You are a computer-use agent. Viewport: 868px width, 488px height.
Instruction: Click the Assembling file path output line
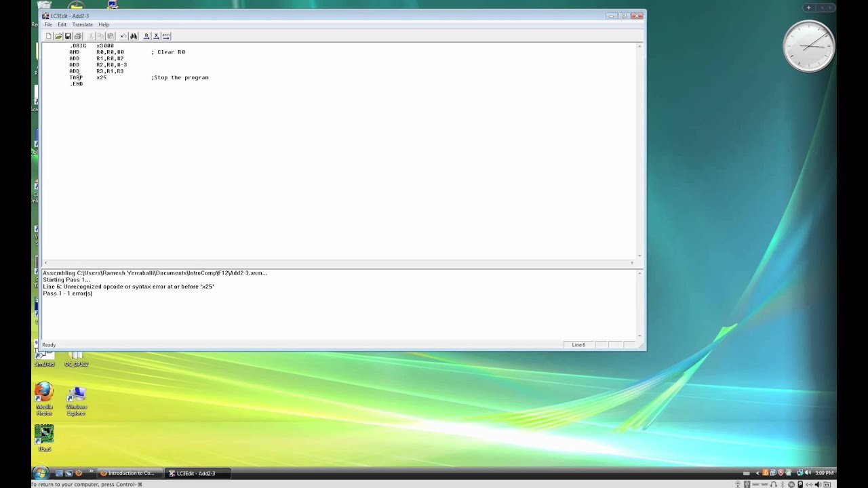tap(155, 273)
